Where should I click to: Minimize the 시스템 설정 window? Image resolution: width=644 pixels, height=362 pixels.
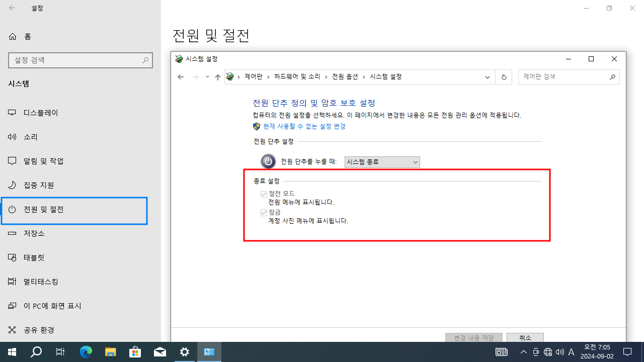[569, 59]
